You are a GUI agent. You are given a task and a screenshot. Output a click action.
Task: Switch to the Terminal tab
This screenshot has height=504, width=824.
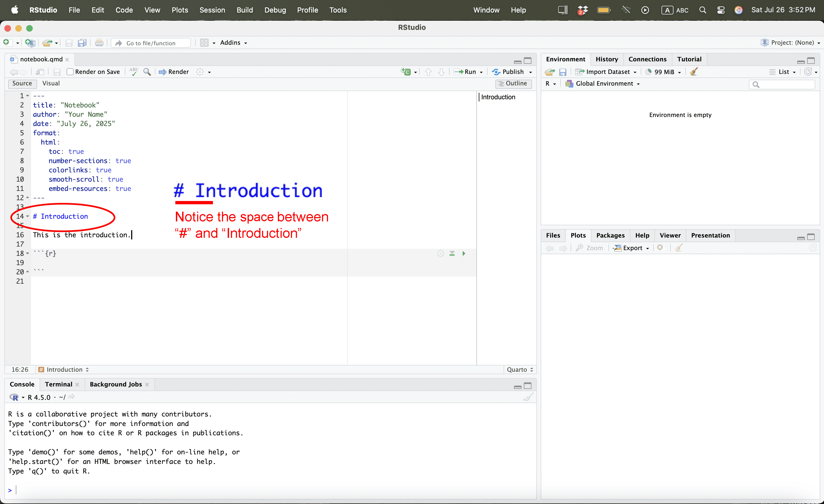(59, 384)
